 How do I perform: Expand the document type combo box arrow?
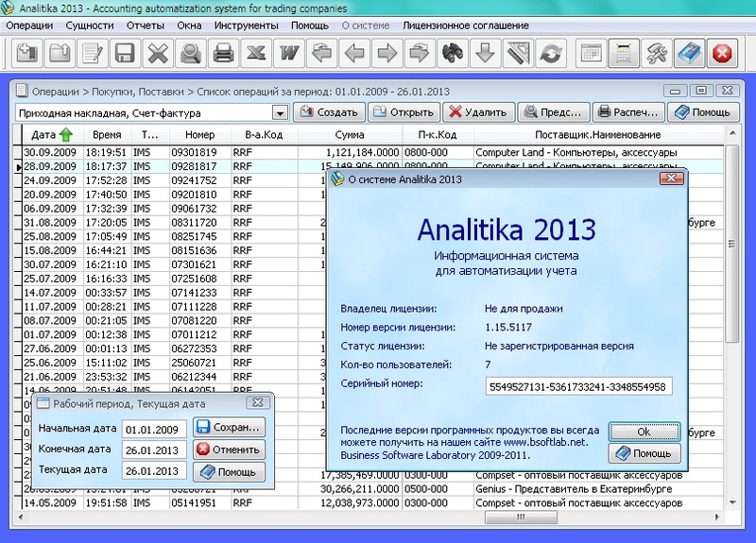[x=280, y=113]
